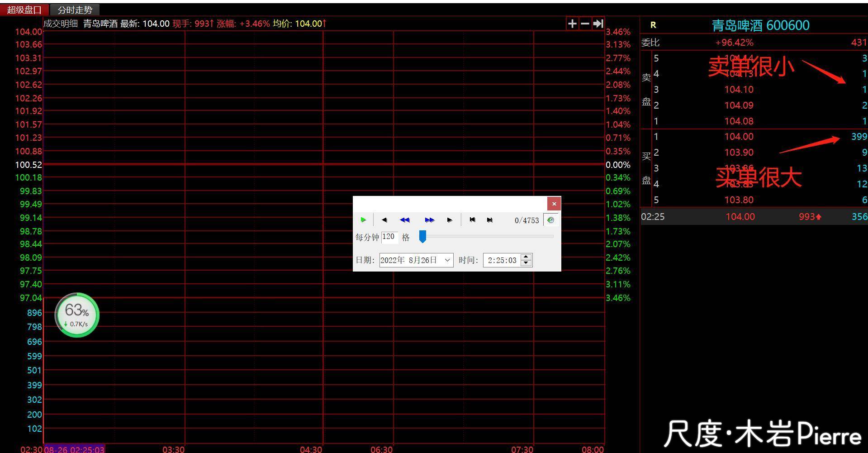Switch to the 超级盘口 tab
868x453 pixels.
coord(24,10)
